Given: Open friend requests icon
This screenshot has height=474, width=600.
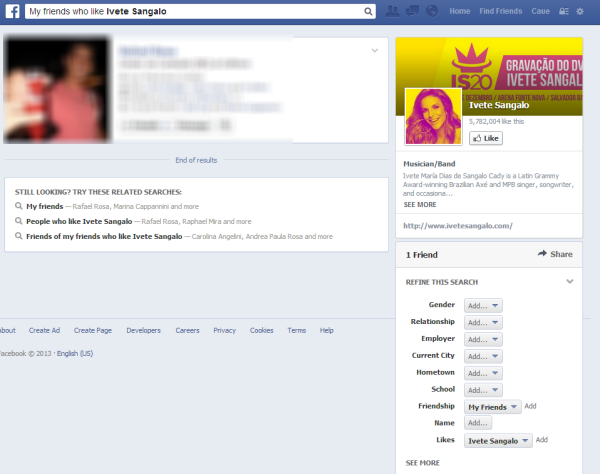Looking at the screenshot, I should [x=393, y=11].
